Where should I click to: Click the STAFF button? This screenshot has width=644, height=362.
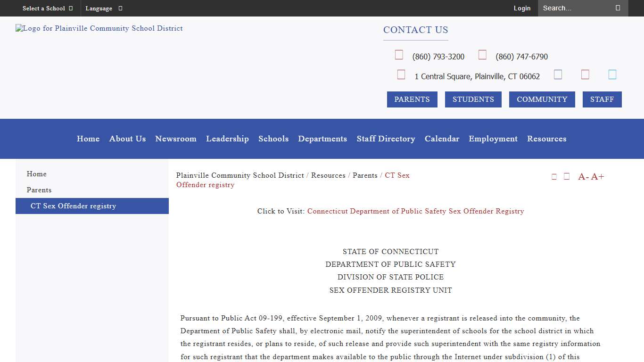coord(602,99)
